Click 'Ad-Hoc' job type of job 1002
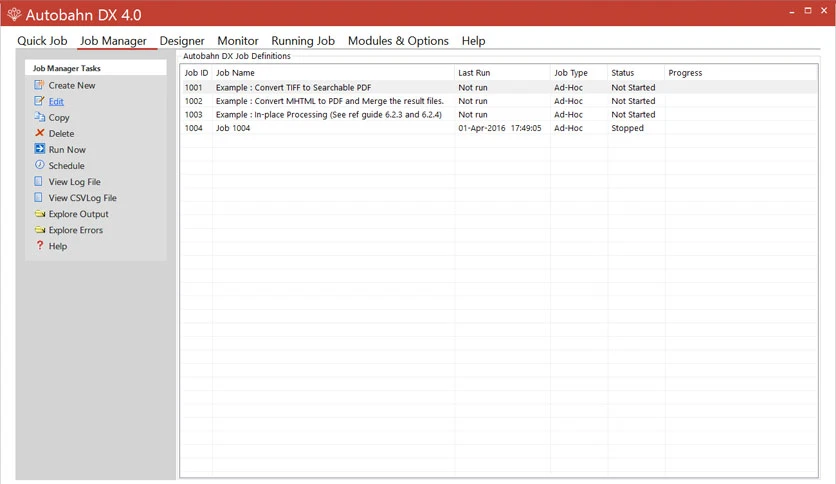The image size is (836, 484). click(x=568, y=101)
